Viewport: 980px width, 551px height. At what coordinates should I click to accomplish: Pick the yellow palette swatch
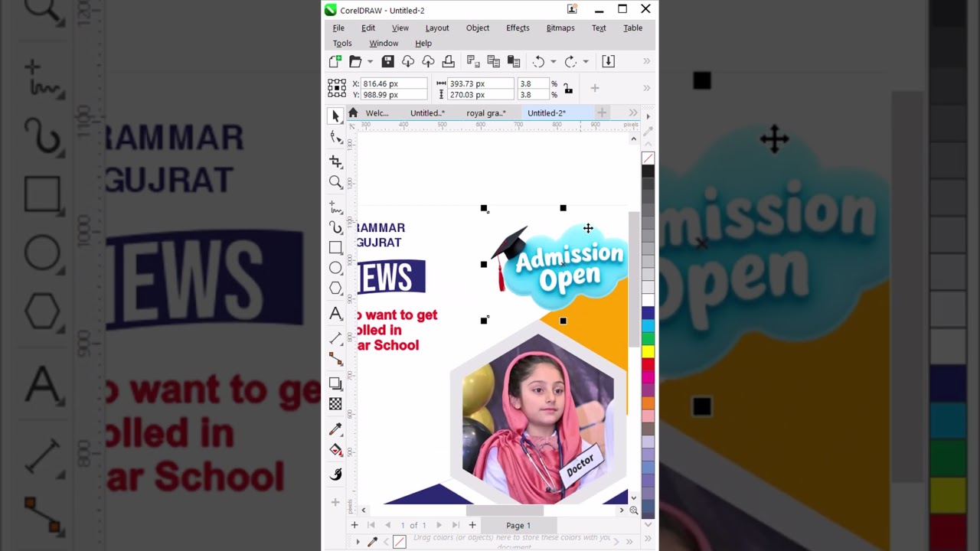(x=648, y=351)
